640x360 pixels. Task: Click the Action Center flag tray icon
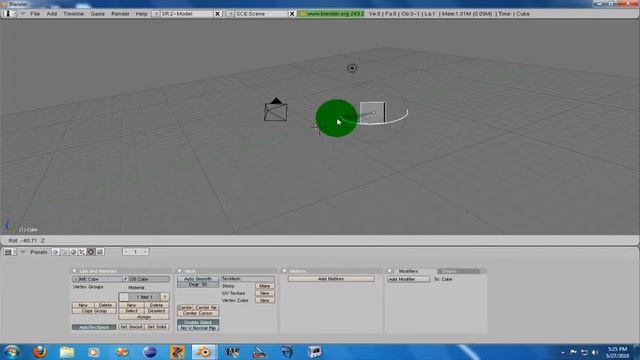click(x=573, y=352)
